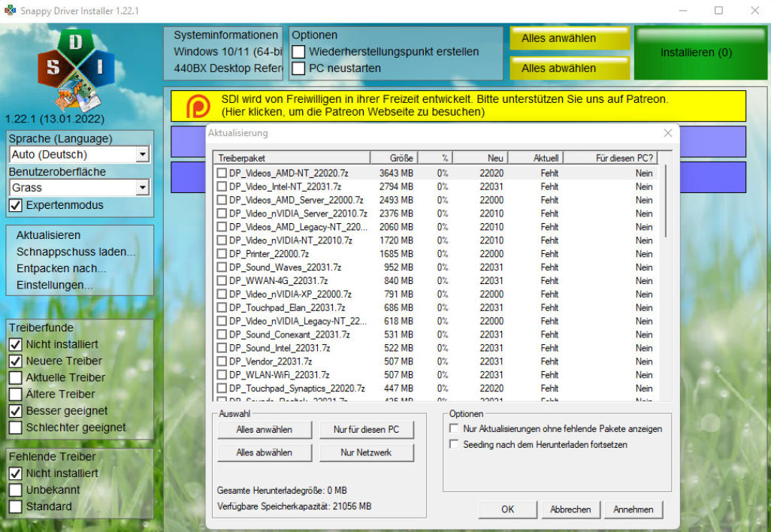771x532 pixels.
Task: Sort the list by Größe column header
Action: (x=394, y=158)
